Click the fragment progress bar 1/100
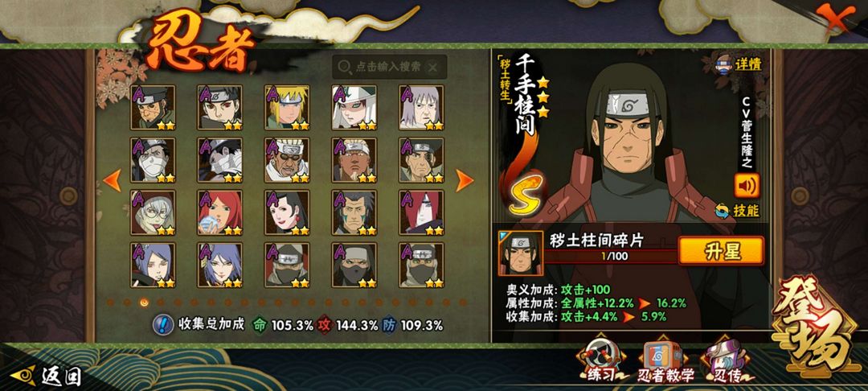The image size is (868, 391). [612, 256]
